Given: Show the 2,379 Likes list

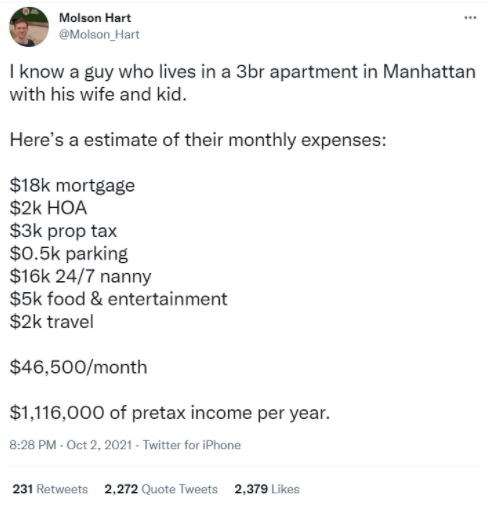Looking at the screenshot, I should coord(267,489).
